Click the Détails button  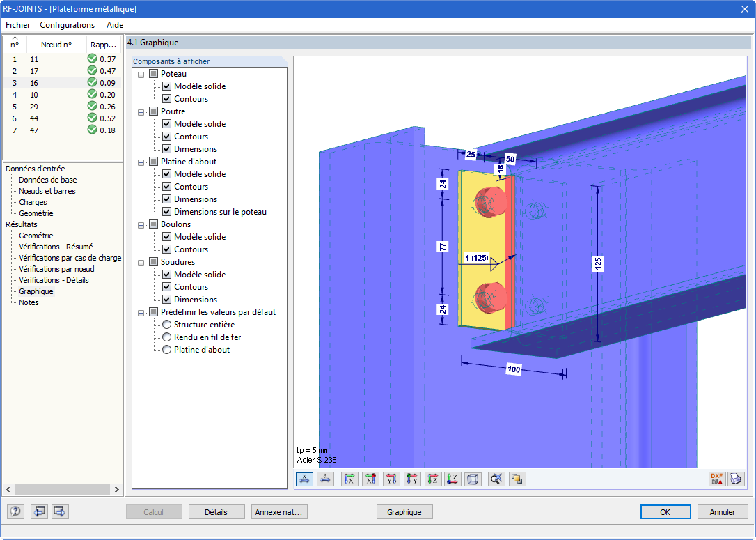tap(216, 512)
